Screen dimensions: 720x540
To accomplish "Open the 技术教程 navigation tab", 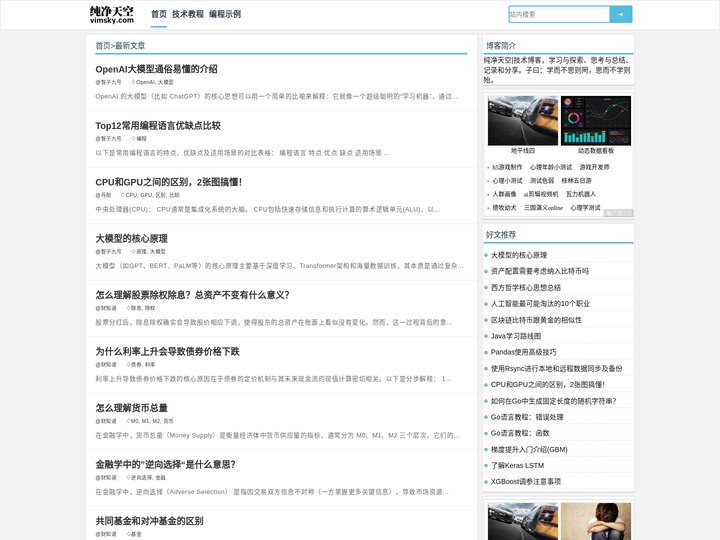I will (188, 14).
